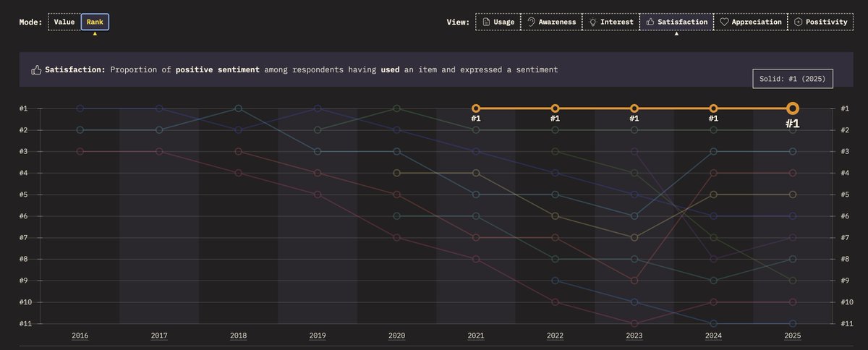Select the rank #9 data point for 2022

555,281
